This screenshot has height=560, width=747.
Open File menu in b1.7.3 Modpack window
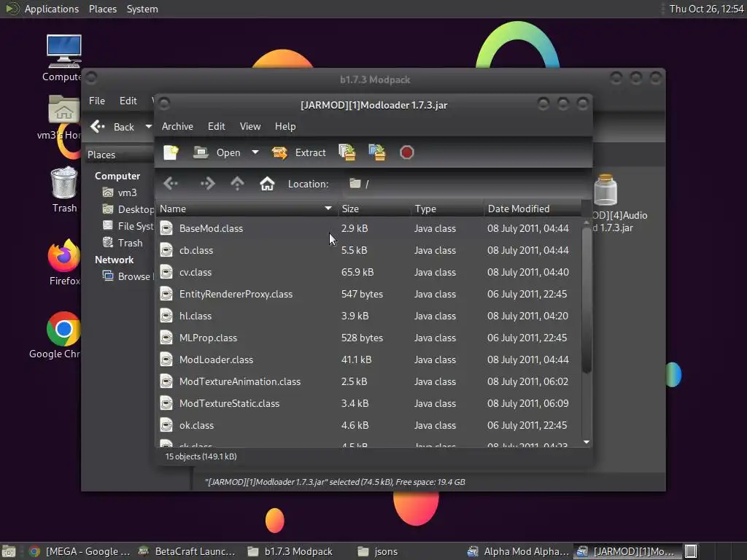click(97, 101)
